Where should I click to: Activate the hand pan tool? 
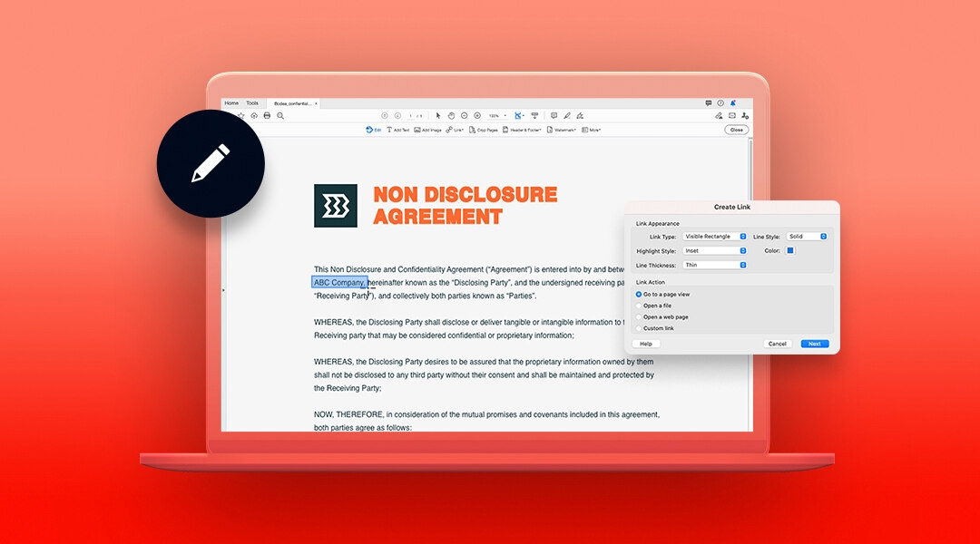[x=451, y=115]
